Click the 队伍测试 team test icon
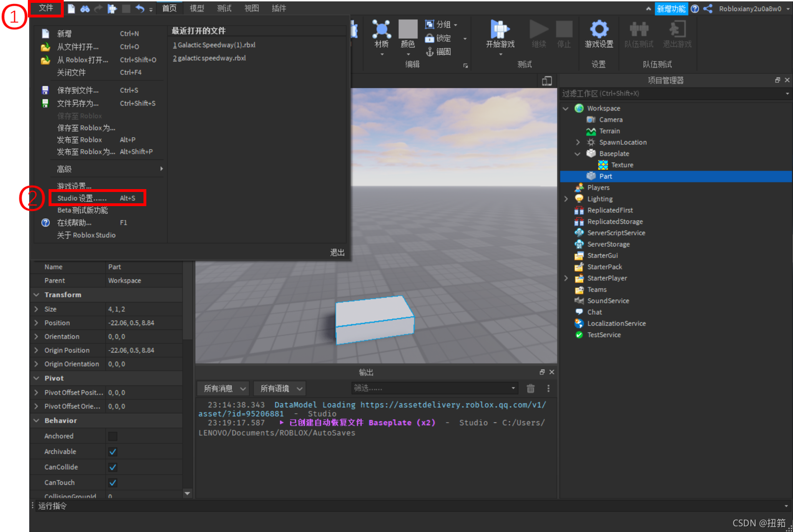 pos(639,29)
